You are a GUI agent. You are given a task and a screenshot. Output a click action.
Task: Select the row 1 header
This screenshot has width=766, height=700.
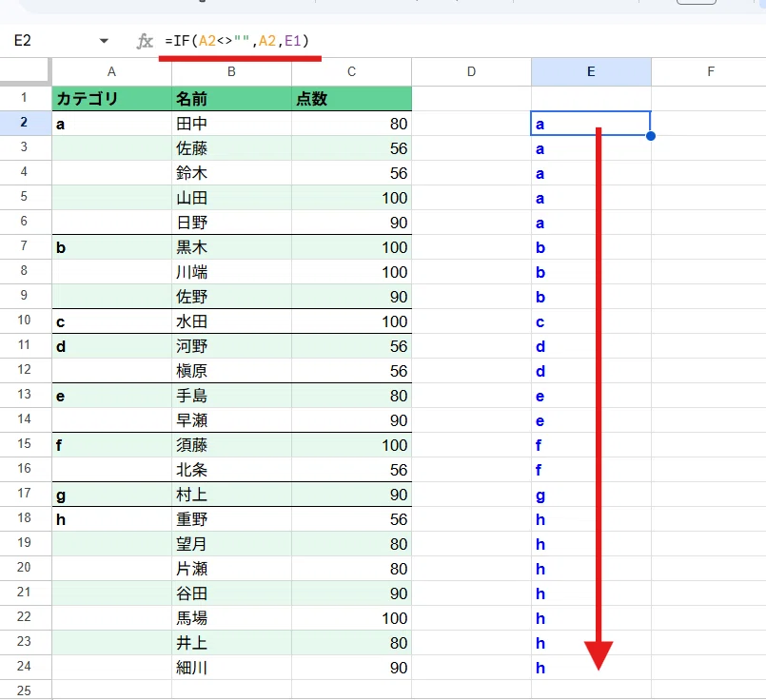[24, 98]
